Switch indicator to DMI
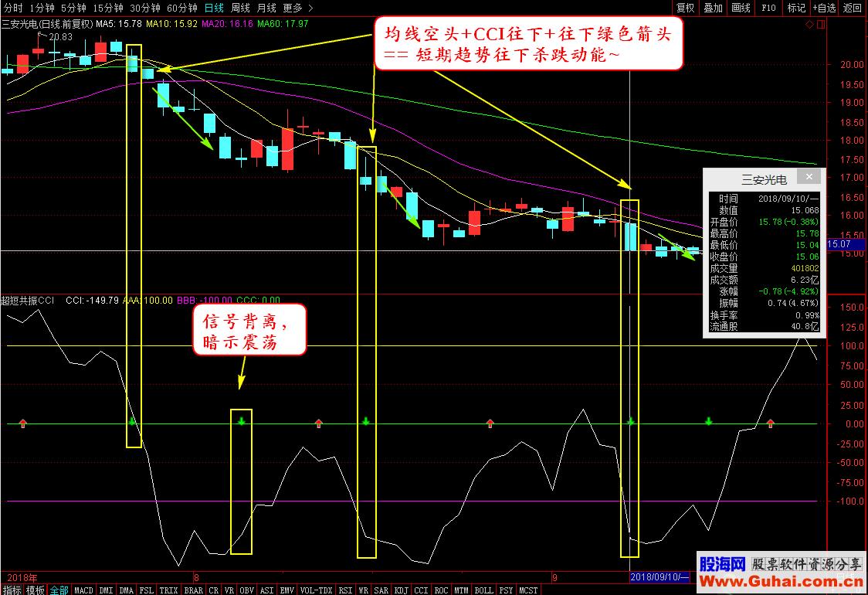This screenshot has height=595, width=868. [x=107, y=590]
